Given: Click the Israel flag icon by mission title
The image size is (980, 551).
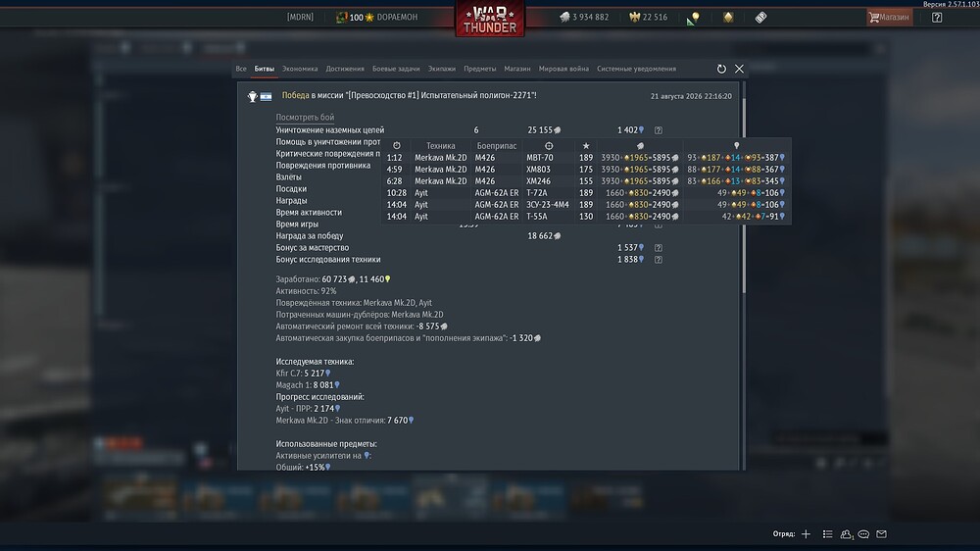Looking at the screenshot, I should pyautogui.click(x=266, y=96).
